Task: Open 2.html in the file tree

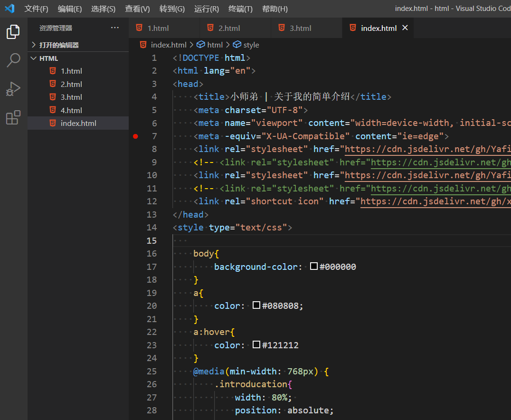Action: coord(78,84)
